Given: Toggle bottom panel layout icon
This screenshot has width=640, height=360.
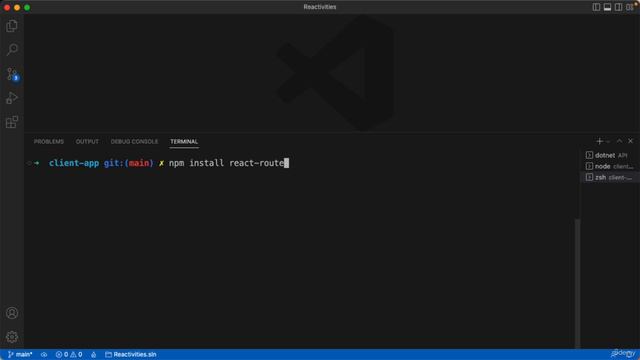Looking at the screenshot, I should click(x=607, y=7).
